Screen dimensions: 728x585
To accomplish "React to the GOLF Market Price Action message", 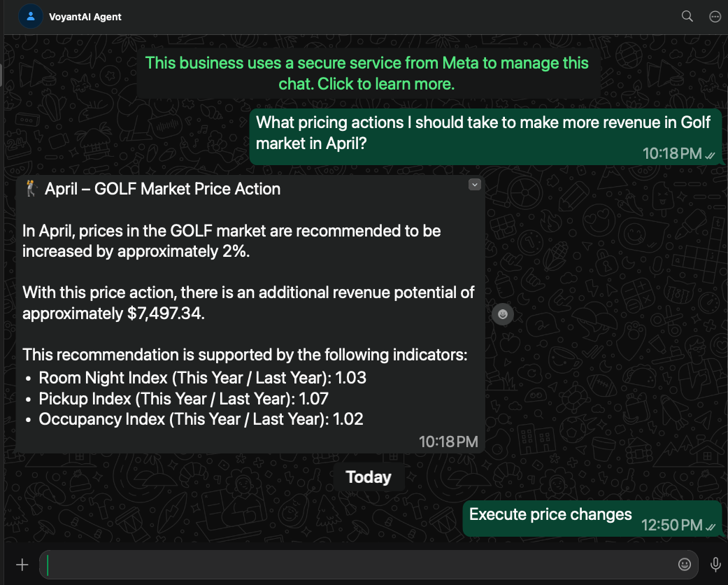I will (x=502, y=314).
